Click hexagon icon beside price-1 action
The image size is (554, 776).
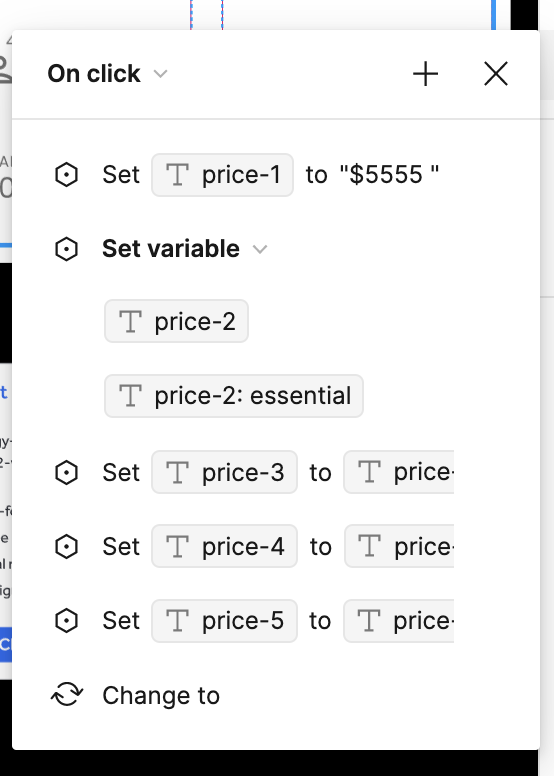66,175
